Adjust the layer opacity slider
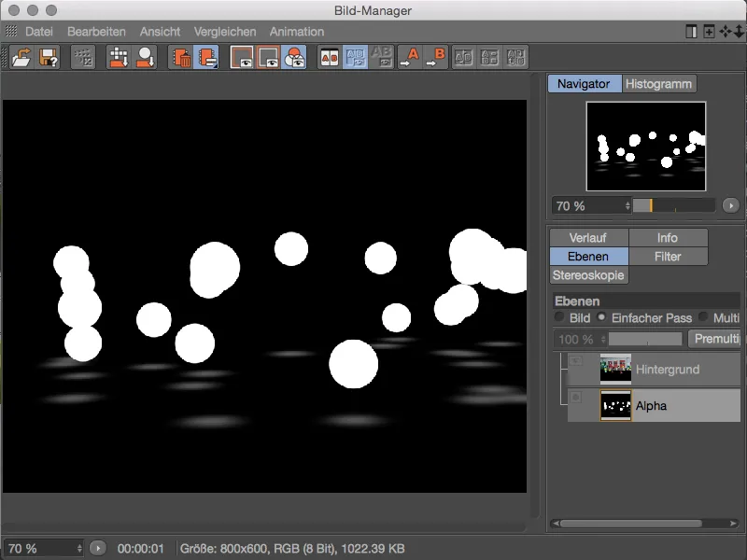747x560 pixels. tap(645, 339)
